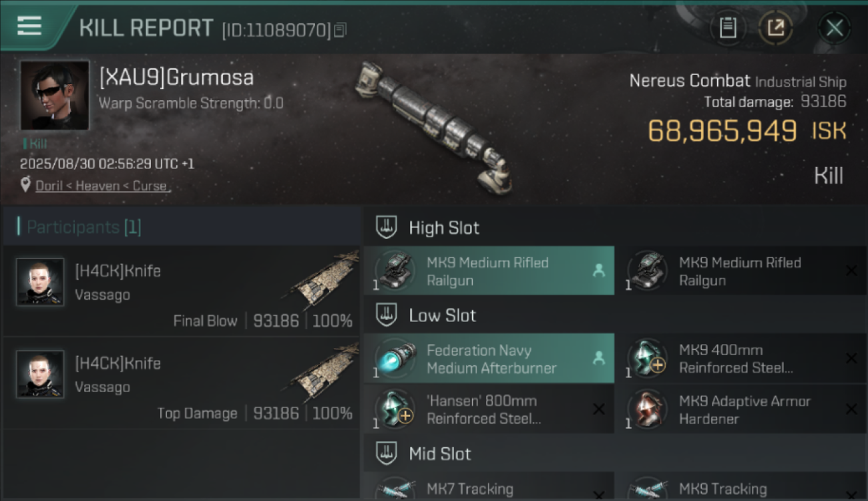Open the hamburger menu
The height and width of the screenshot is (501, 868).
(x=29, y=26)
